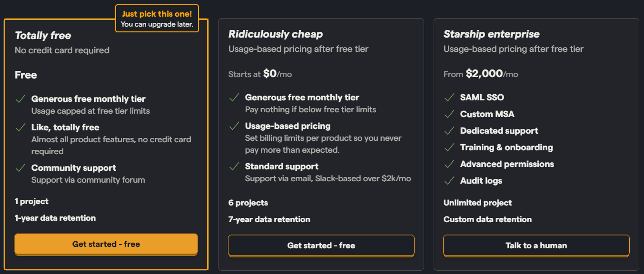Click the Talk to a human button

tap(536, 245)
